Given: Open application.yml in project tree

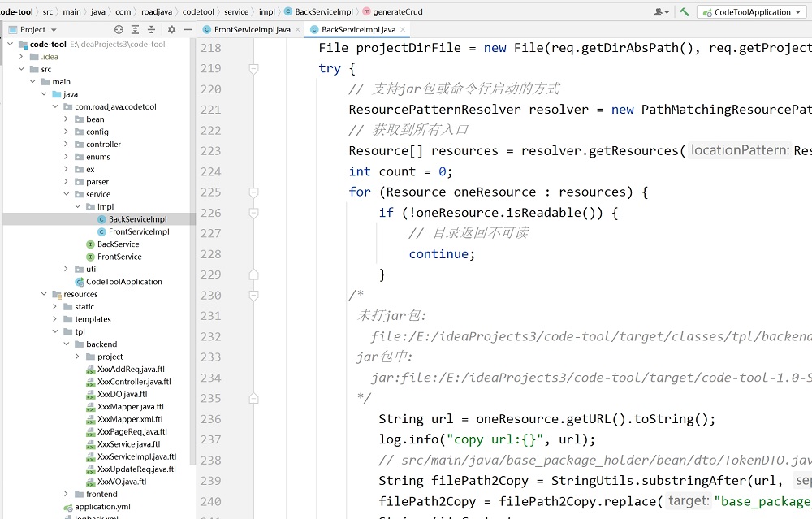Looking at the screenshot, I should 102,506.
